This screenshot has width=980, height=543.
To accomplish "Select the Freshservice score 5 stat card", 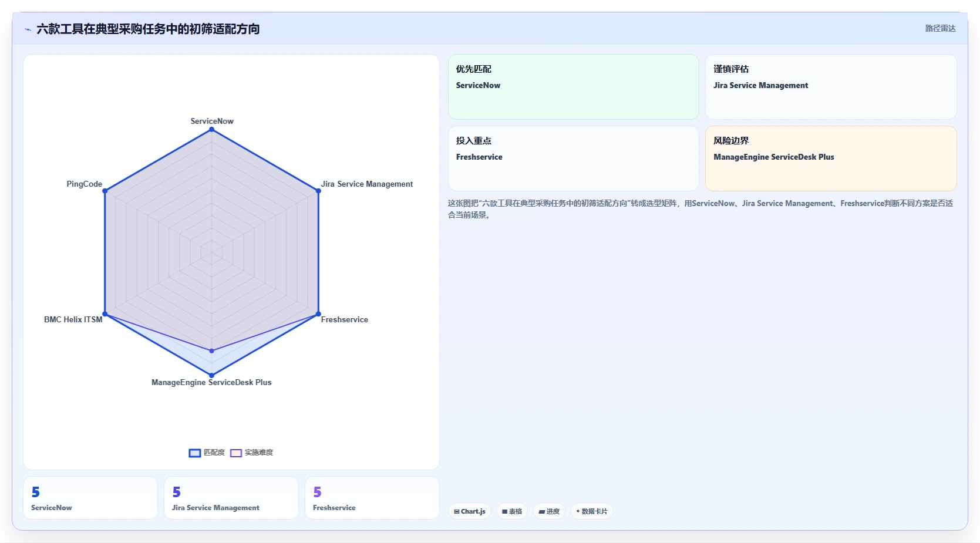I will pyautogui.click(x=372, y=498).
